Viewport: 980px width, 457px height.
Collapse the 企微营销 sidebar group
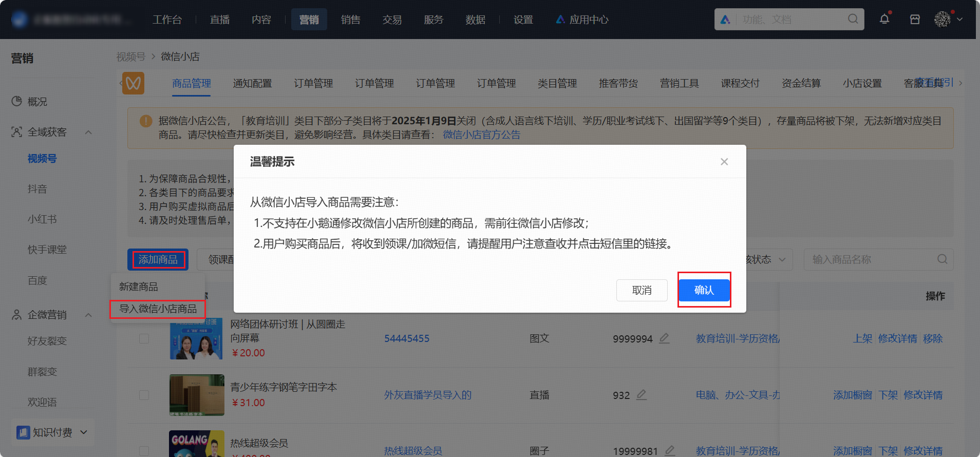coord(88,315)
